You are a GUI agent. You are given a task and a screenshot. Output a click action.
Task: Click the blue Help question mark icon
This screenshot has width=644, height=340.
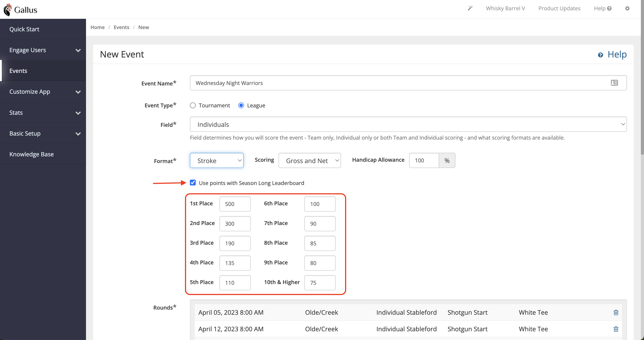600,55
